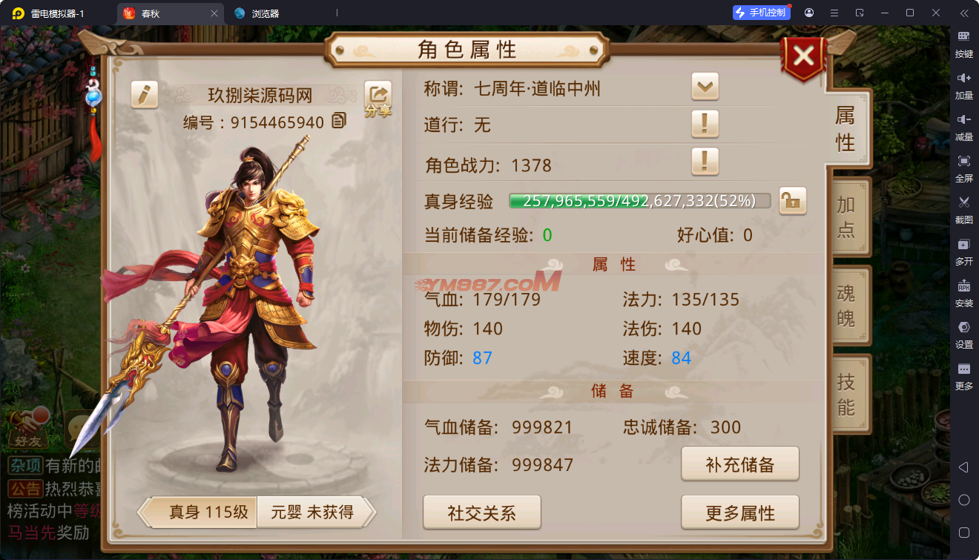Expand the 更多 emulator options
The height and width of the screenshot is (560, 979).
964,375
